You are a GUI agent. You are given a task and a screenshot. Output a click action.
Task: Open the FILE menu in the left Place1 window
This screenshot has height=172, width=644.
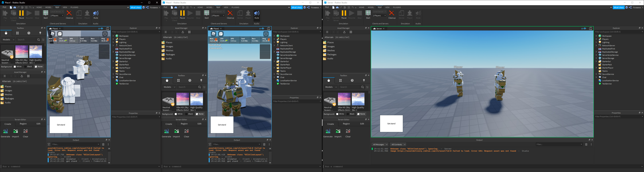pos(5,8)
